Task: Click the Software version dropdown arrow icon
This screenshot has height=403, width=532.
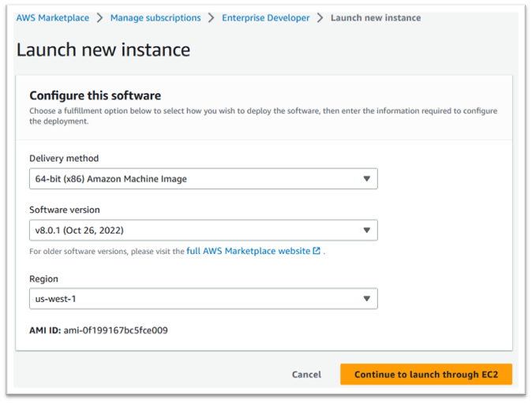Action: click(366, 230)
